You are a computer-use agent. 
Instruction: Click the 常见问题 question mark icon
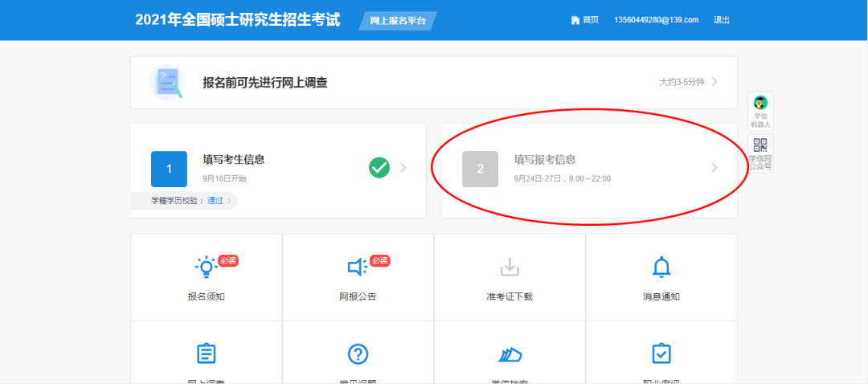[x=358, y=353]
